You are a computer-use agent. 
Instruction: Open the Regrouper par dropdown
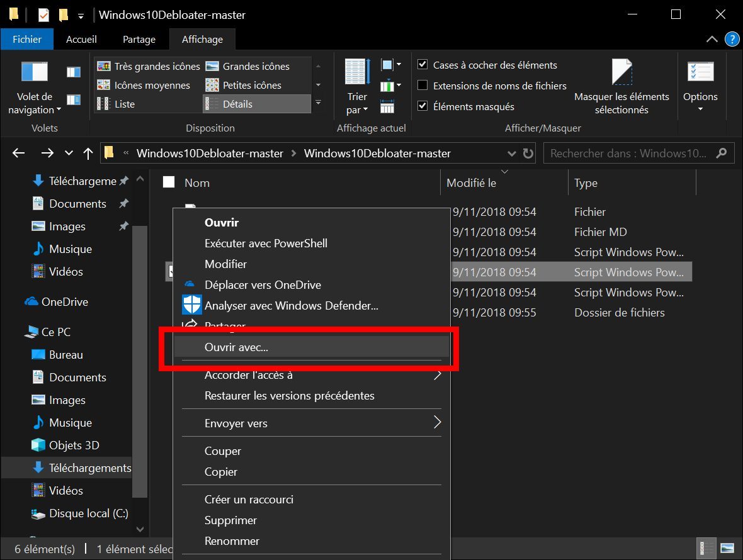391,65
